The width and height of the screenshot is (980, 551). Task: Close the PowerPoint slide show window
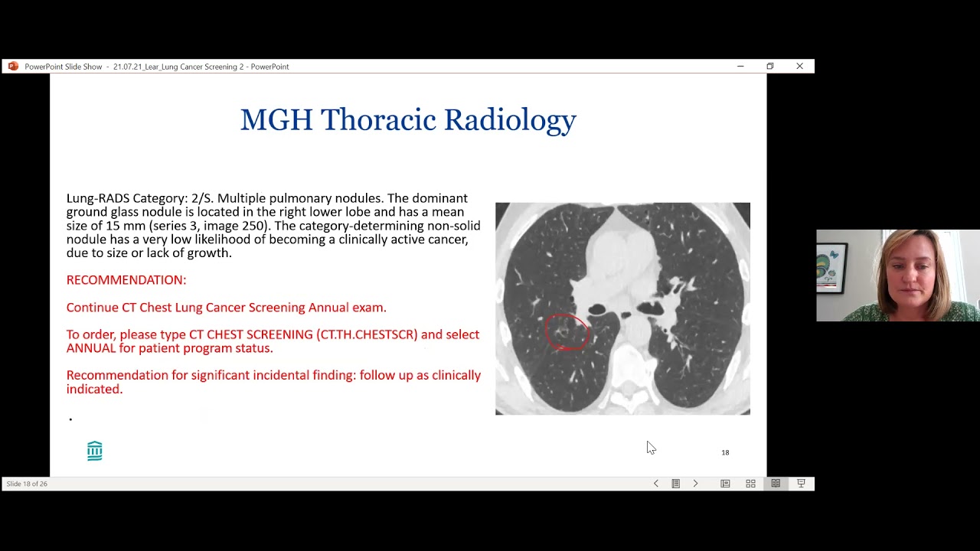click(799, 67)
